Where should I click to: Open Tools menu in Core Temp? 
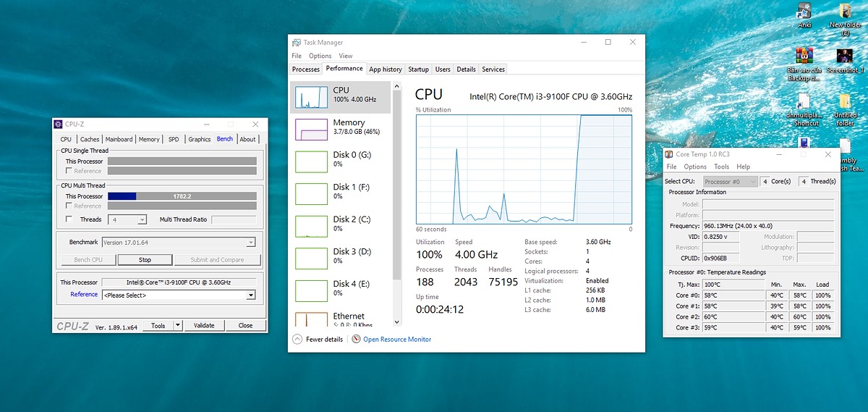[x=722, y=167]
